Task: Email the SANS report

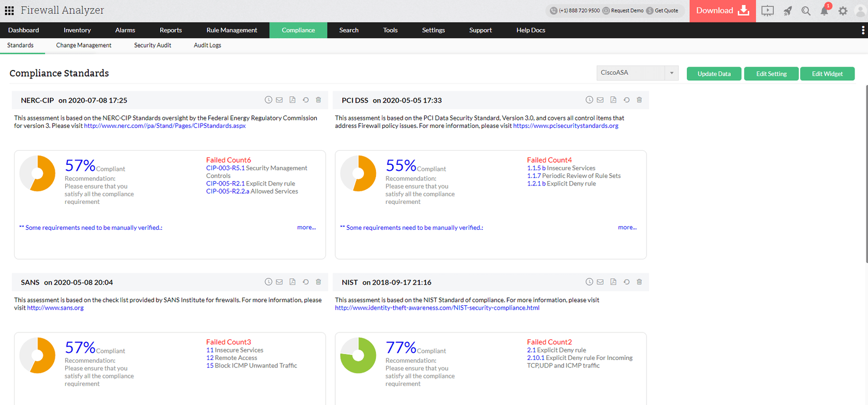Action: (x=279, y=282)
